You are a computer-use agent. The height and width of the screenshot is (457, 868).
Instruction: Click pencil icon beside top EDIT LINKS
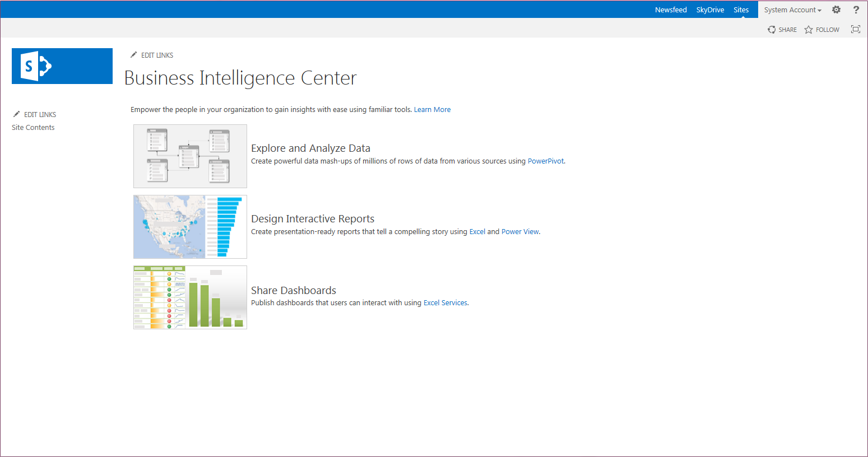pyautogui.click(x=133, y=55)
